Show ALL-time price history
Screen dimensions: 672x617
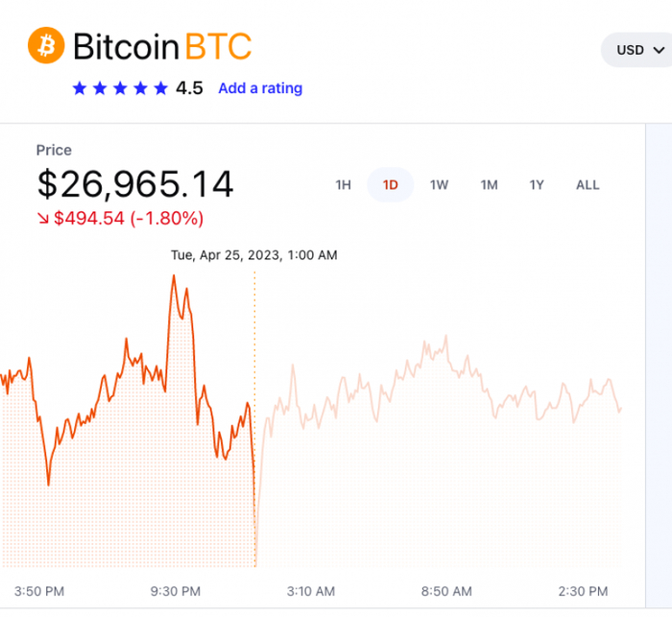tap(588, 185)
